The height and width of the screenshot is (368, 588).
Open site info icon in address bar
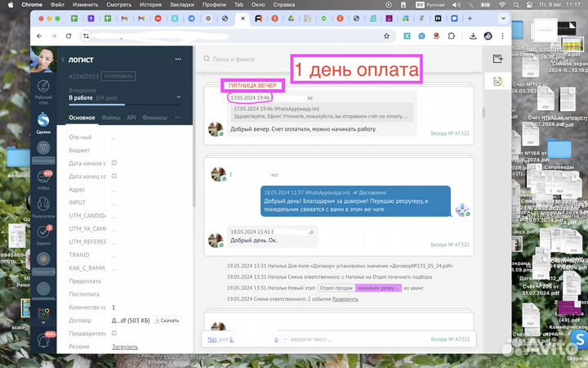click(87, 36)
